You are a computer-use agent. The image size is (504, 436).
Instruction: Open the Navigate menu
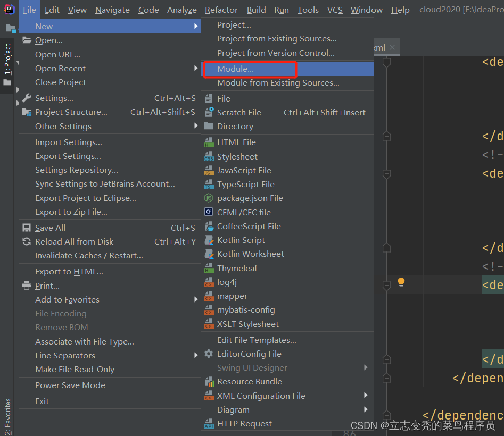pyautogui.click(x=112, y=10)
